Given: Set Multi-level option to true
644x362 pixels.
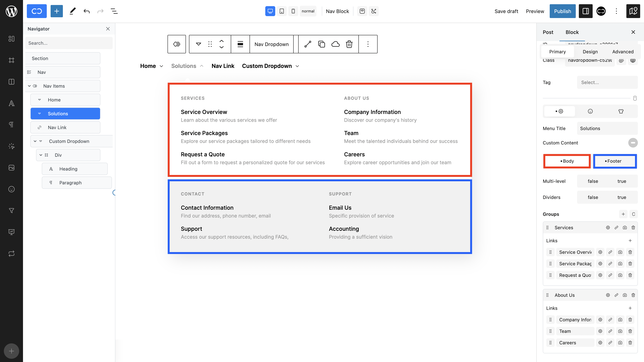Looking at the screenshot, I should click(x=622, y=181).
